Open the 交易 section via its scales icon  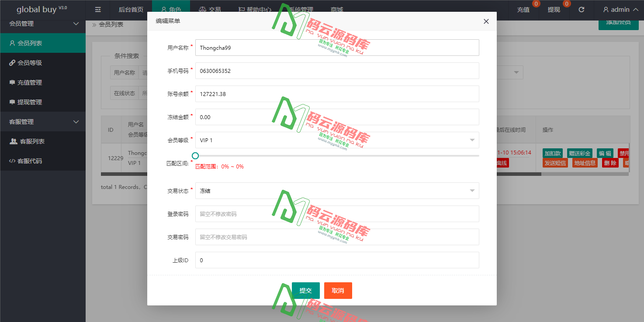(x=202, y=9)
